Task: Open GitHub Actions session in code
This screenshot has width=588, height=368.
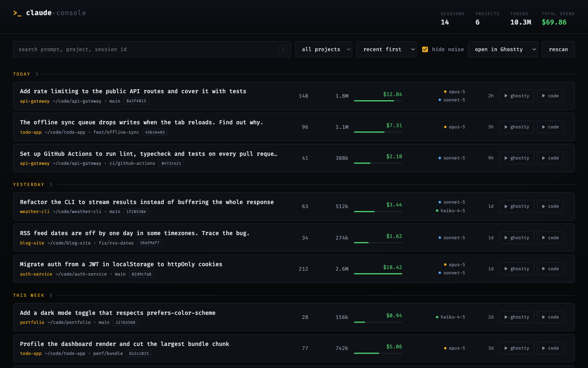Action: coord(550,158)
